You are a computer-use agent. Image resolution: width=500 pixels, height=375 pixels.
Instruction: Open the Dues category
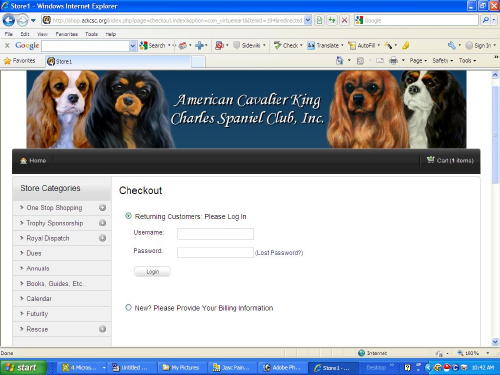tap(34, 253)
